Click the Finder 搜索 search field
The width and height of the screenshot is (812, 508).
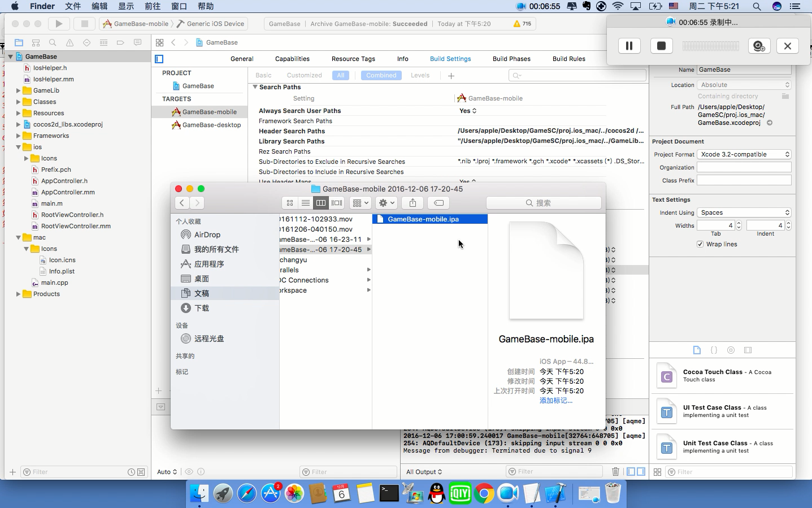pos(544,203)
